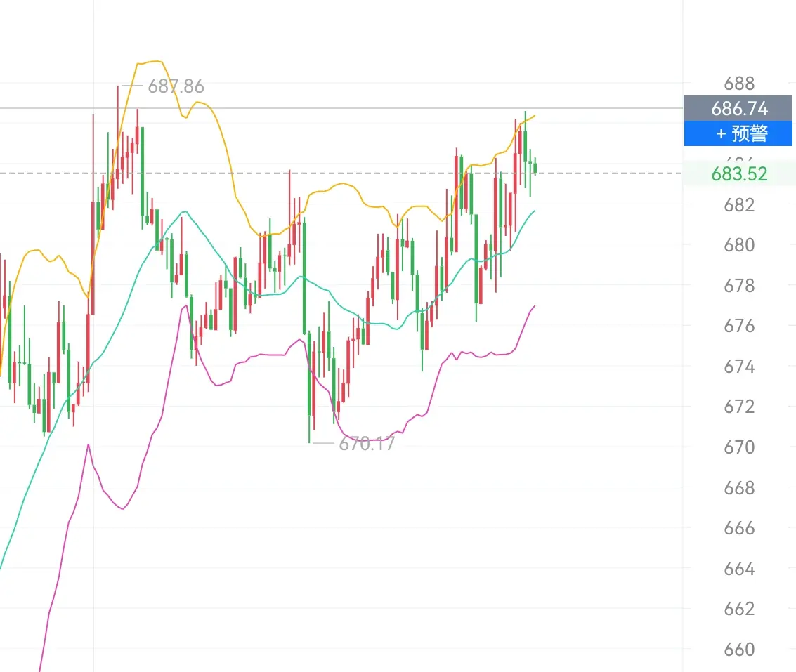
Task: Click the 674 price axis label
Action: pos(739,367)
